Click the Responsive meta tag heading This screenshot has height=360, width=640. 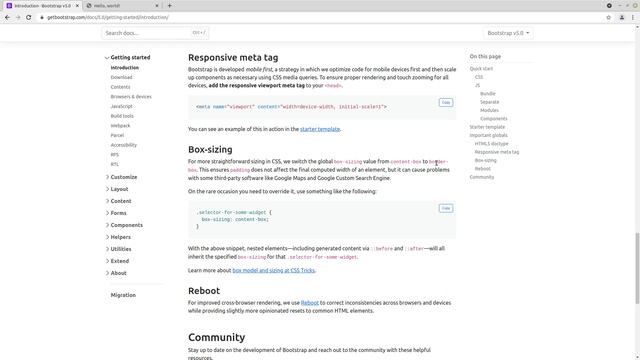coord(233,58)
